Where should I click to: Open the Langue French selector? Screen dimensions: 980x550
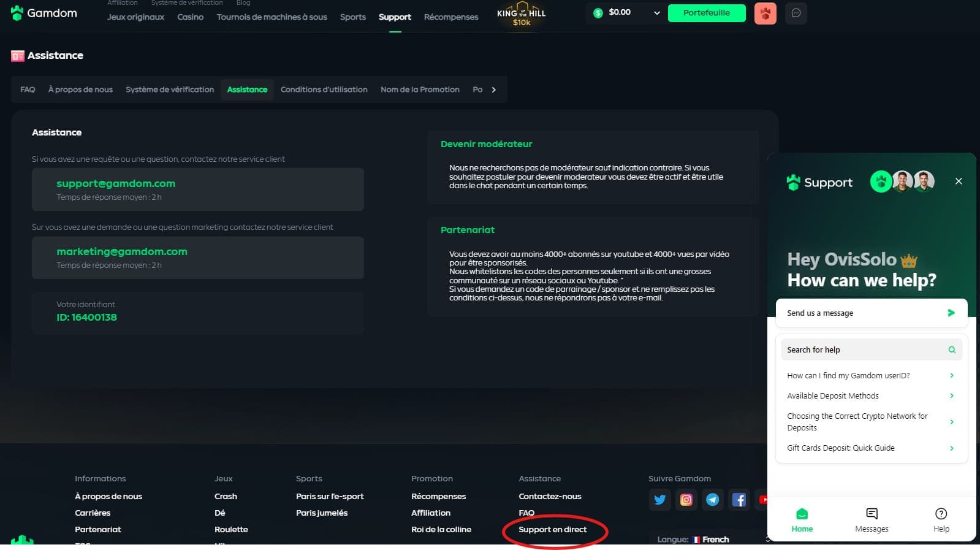click(x=710, y=539)
